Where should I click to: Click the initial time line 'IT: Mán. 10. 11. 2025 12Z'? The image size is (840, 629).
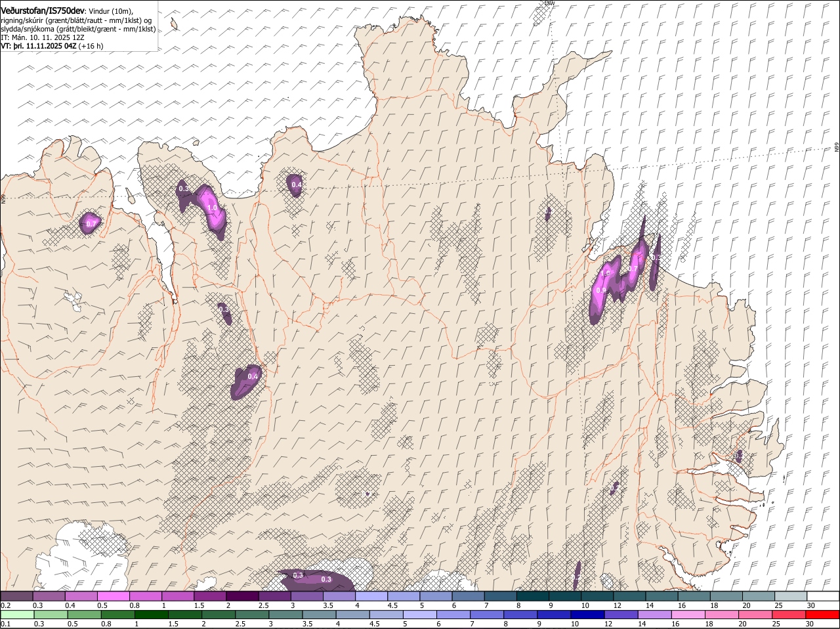tap(42, 38)
